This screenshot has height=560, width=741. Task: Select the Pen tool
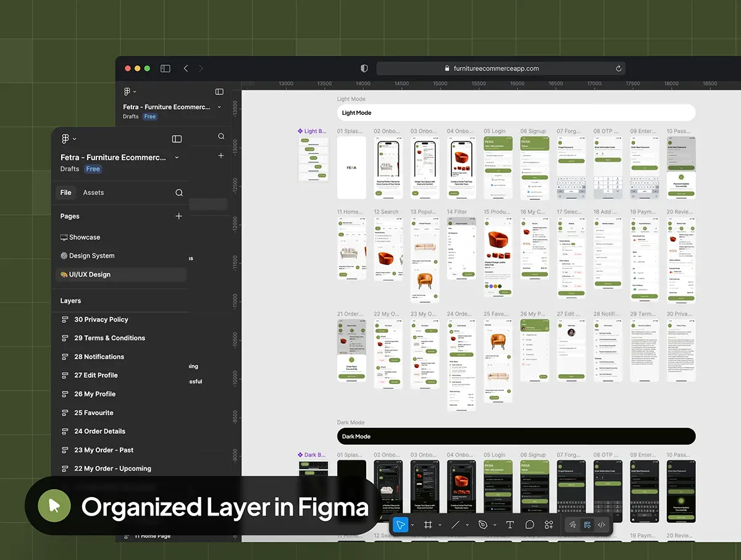point(483,525)
